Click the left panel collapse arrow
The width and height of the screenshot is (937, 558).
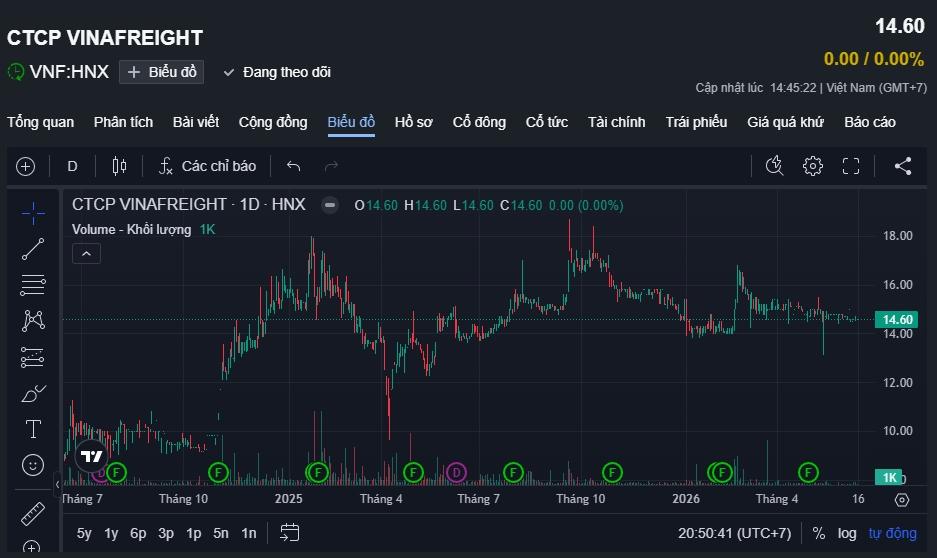tap(57, 484)
